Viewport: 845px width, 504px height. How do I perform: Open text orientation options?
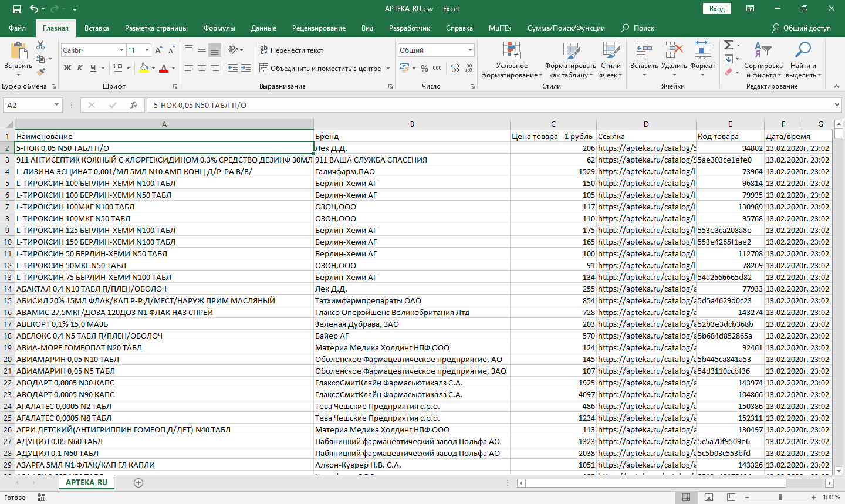(234, 50)
